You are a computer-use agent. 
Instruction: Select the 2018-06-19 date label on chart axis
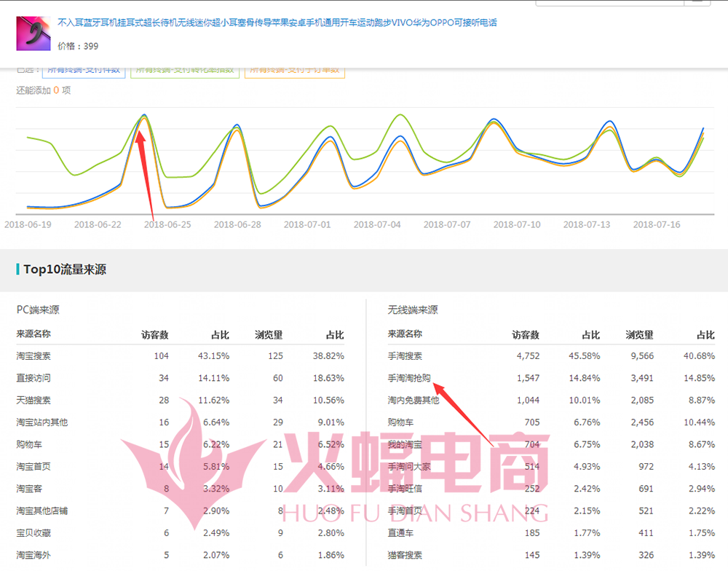29,225
